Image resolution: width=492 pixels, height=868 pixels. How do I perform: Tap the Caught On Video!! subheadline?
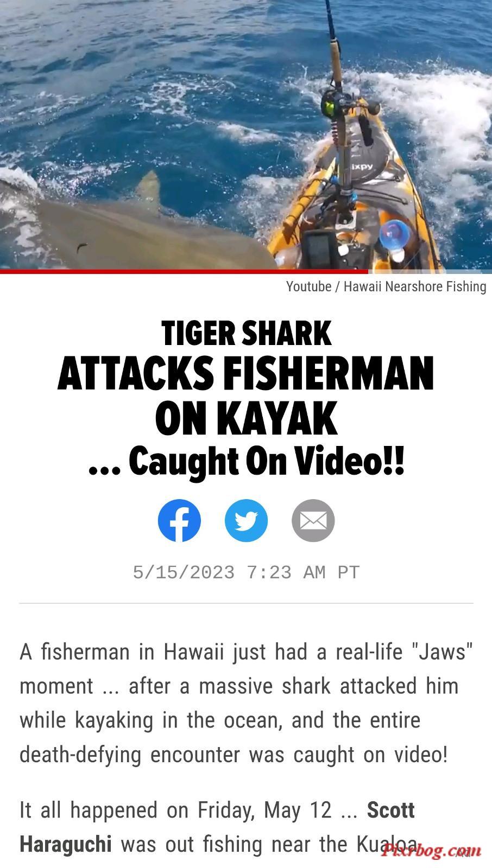click(x=247, y=461)
